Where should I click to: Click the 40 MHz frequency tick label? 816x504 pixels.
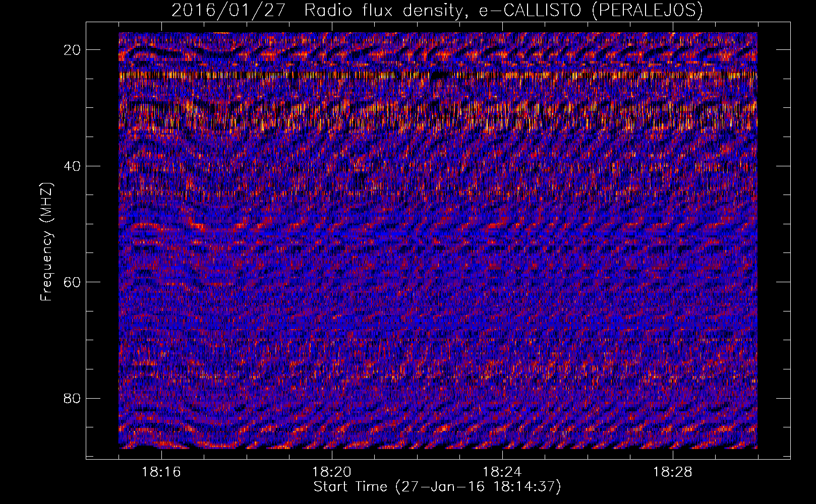[x=72, y=166]
